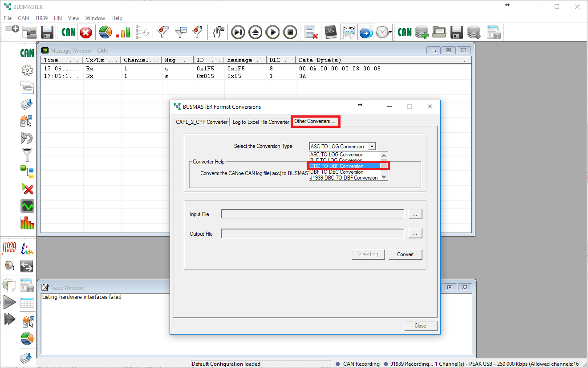Open the CAN menu
The image size is (588, 368).
click(x=23, y=18)
